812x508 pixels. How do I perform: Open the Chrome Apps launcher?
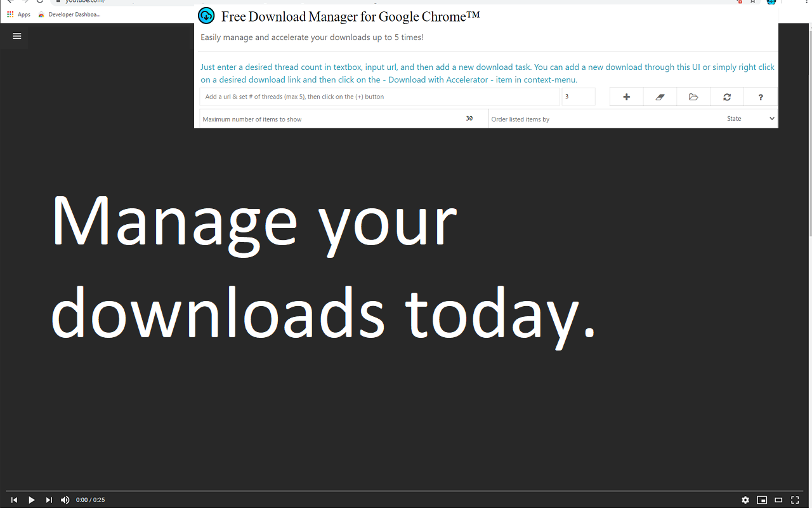pos(10,14)
